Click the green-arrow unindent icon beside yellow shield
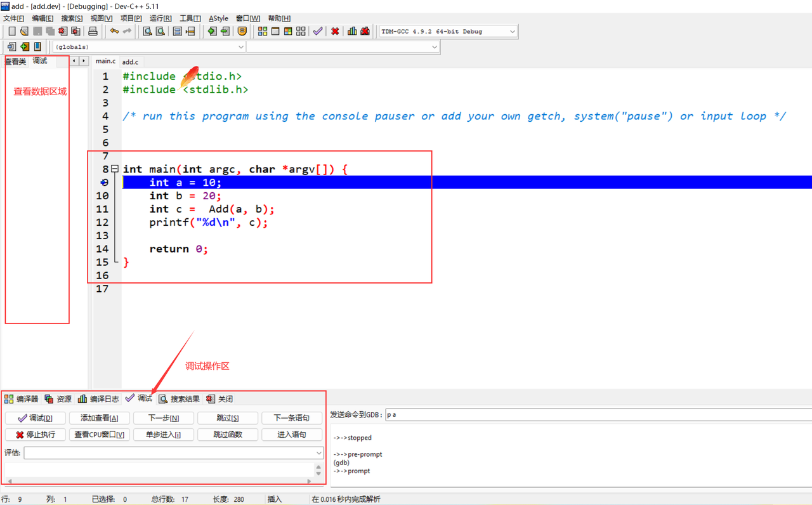The width and height of the screenshot is (812, 505). (225, 31)
